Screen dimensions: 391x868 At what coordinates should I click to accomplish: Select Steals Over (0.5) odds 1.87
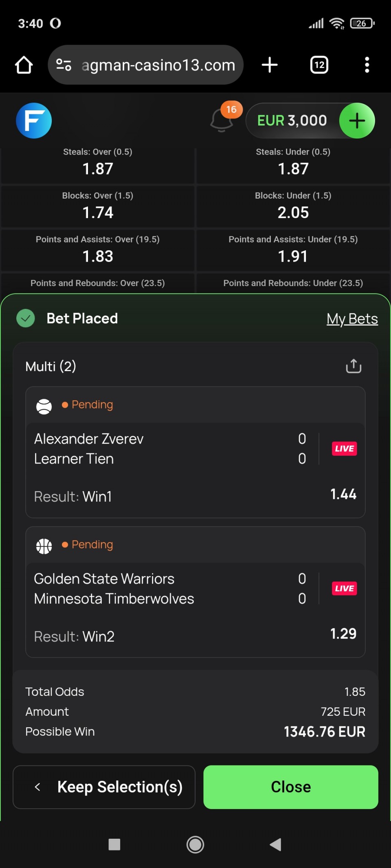[x=98, y=164]
